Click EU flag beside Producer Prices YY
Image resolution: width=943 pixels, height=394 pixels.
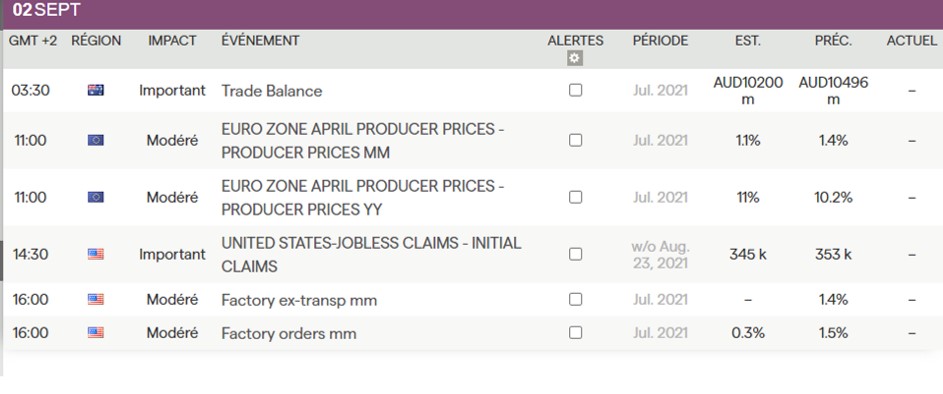96,197
